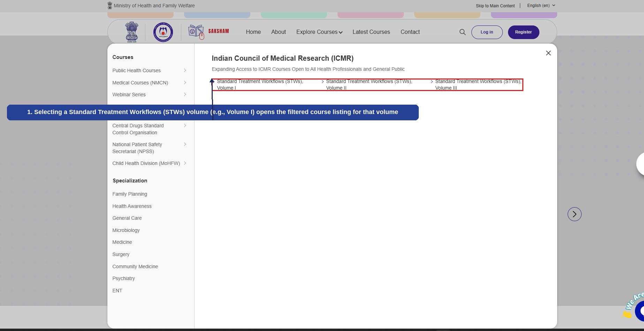
Task: Select Child Health Division (MoHFW)
Action: pos(146,163)
